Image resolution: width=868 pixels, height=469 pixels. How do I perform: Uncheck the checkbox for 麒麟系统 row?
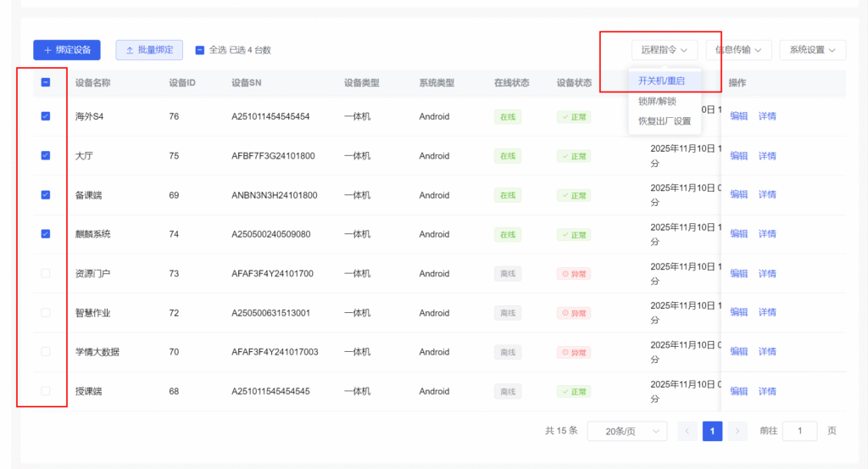pos(46,234)
